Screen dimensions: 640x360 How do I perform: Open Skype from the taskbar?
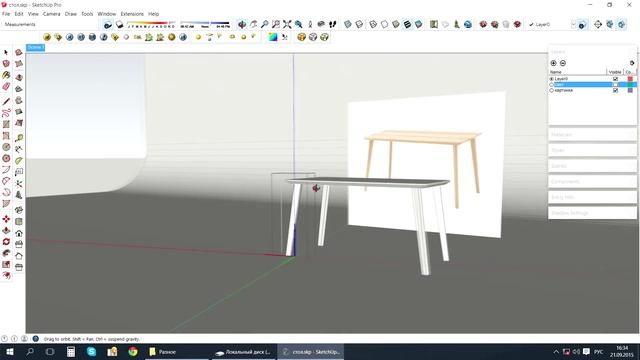tap(91, 352)
